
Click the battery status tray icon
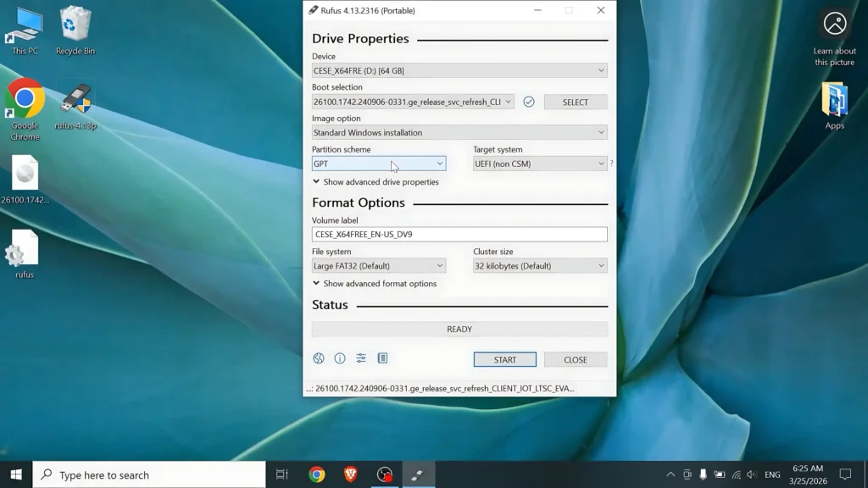click(719, 474)
